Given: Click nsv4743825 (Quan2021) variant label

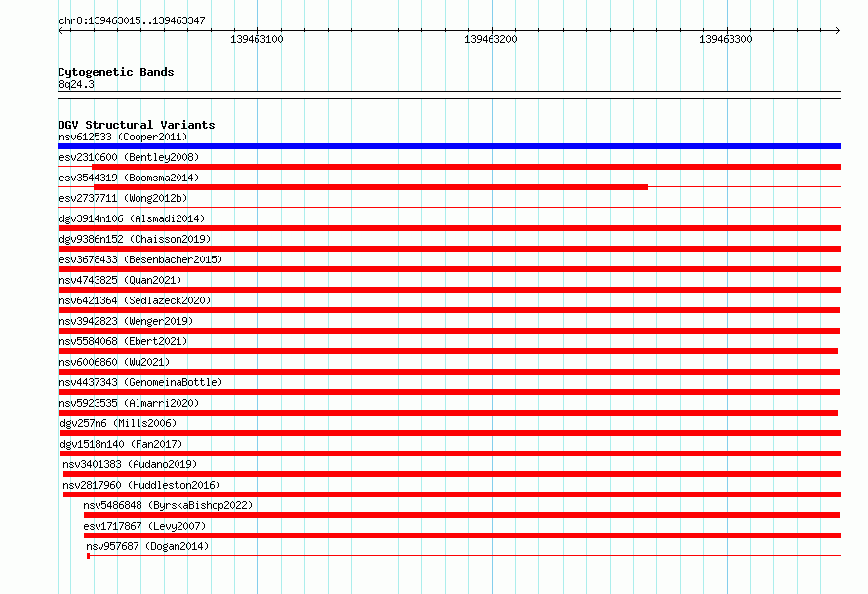Looking at the screenshot, I should click(120, 280).
